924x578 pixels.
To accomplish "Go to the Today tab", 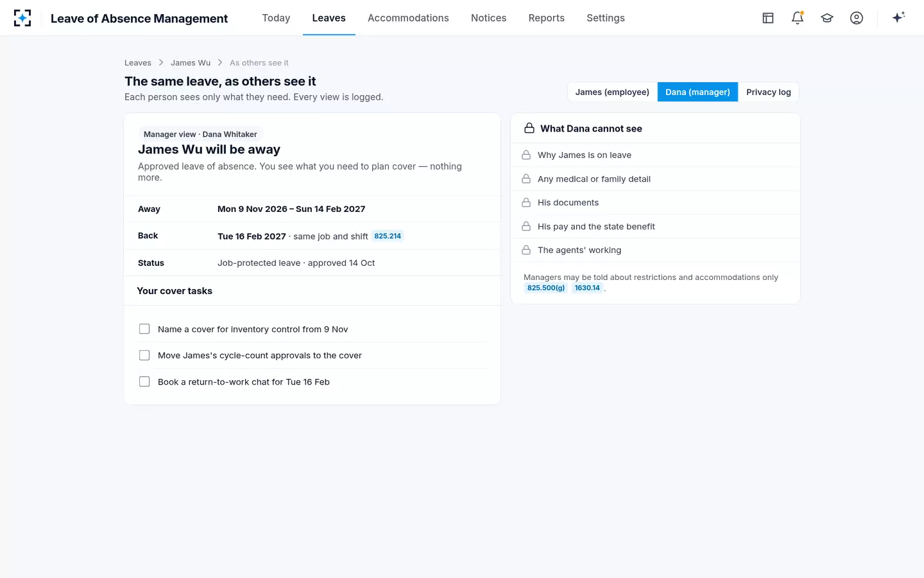I will [276, 18].
